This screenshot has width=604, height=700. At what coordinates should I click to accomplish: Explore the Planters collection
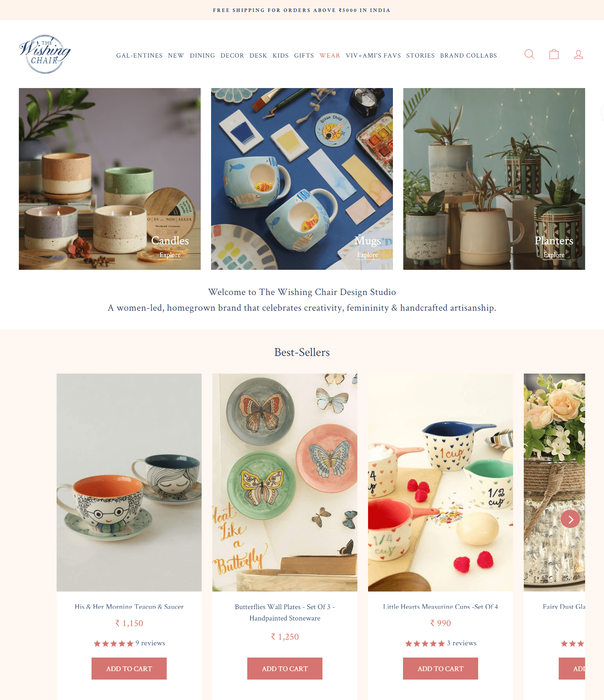(x=554, y=255)
